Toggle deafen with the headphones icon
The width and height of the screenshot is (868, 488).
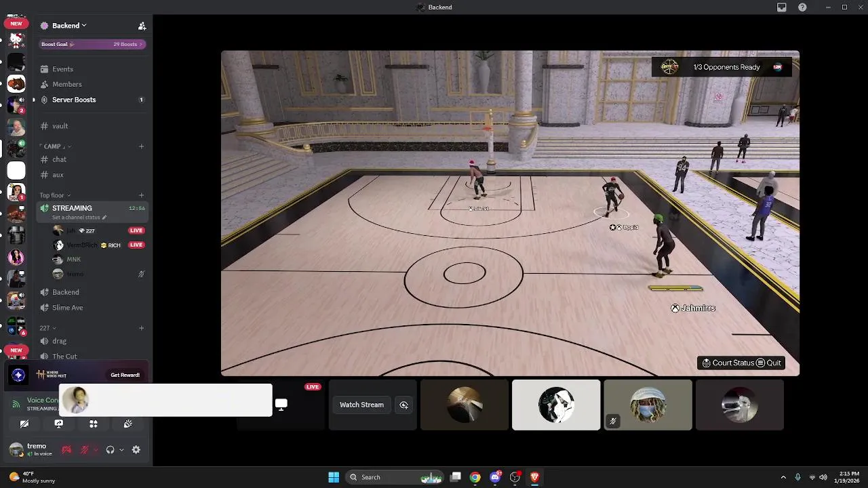[x=110, y=450]
